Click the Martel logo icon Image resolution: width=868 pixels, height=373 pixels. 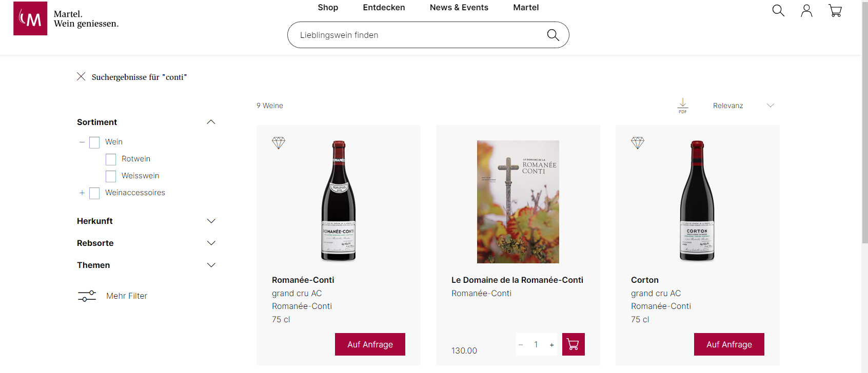click(x=30, y=18)
